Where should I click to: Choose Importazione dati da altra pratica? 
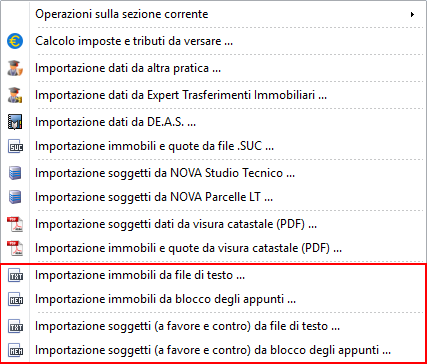pyautogui.click(x=213, y=68)
